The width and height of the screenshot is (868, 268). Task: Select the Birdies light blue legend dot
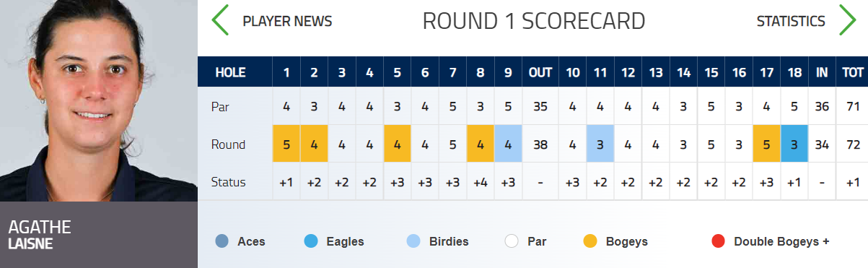pos(413,241)
